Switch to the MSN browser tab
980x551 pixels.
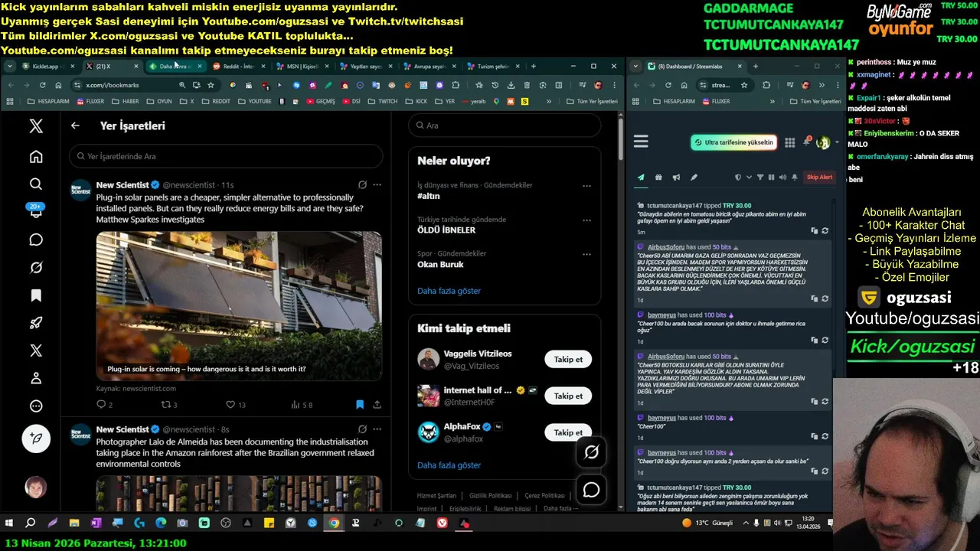point(301,67)
